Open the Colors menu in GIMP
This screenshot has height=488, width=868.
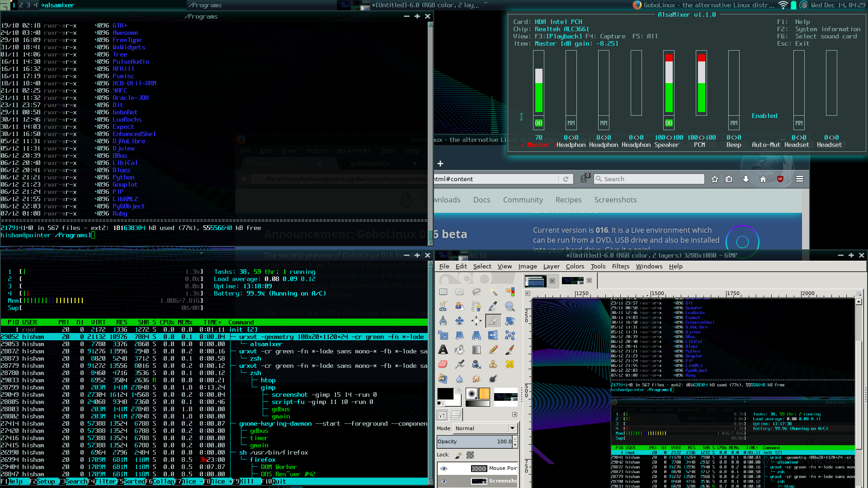coord(575,267)
